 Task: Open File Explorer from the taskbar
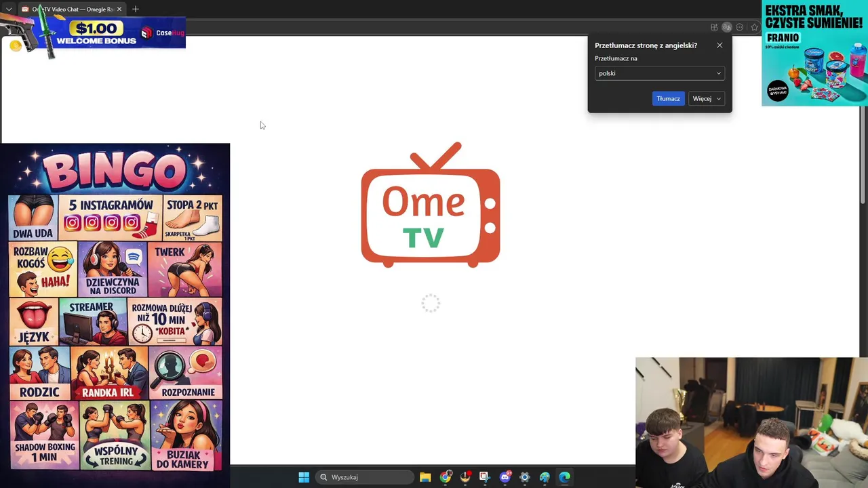425,477
